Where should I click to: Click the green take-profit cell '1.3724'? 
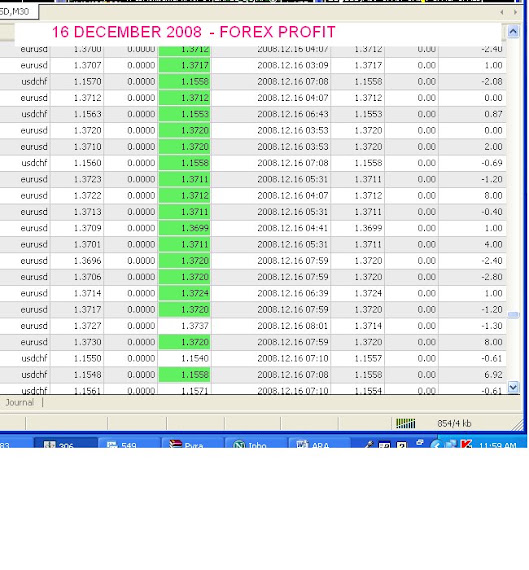tap(185, 293)
